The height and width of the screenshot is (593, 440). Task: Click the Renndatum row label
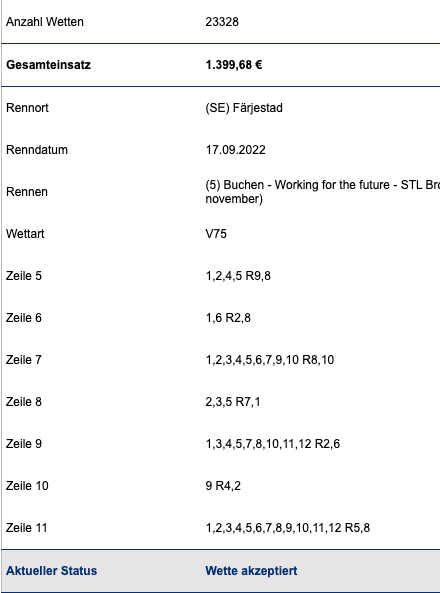(37, 150)
